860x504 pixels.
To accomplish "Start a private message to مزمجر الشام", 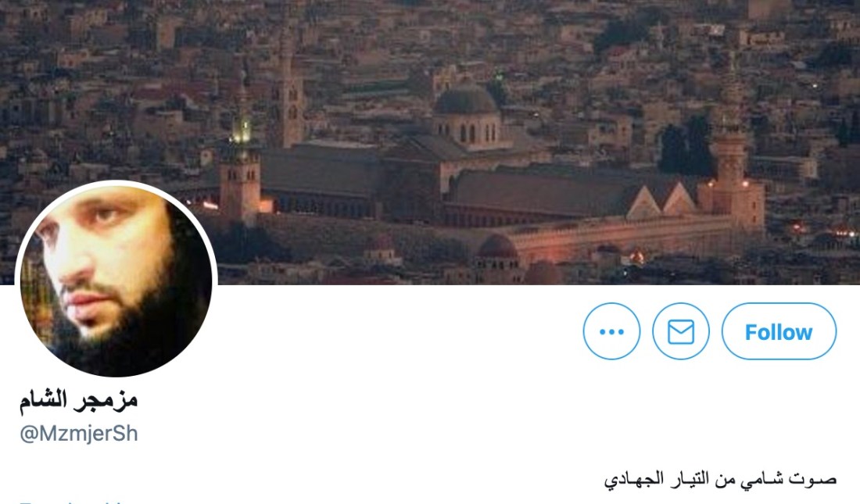I will coord(681,331).
